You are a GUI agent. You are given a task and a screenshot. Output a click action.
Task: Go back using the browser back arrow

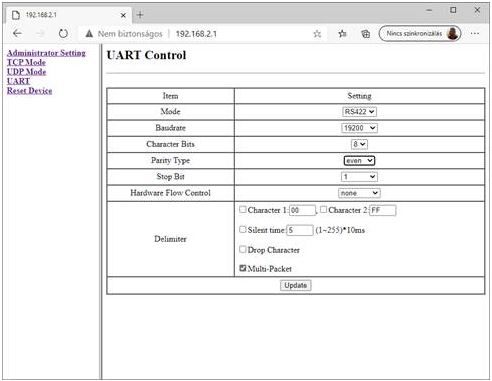coord(17,33)
